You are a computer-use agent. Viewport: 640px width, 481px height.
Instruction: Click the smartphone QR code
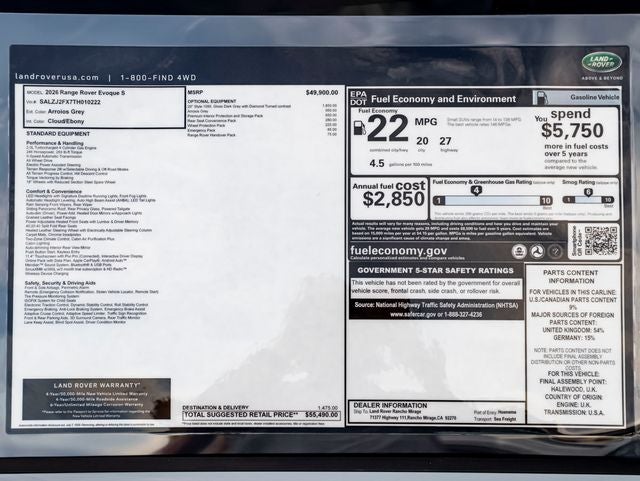(x=601, y=241)
